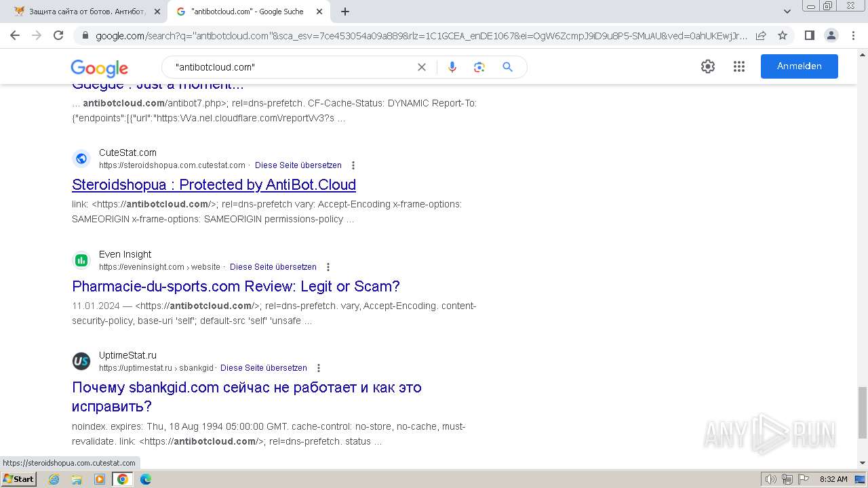This screenshot has width=868, height=488.
Task: Click the UptimeStat.ru site name
Action: [127, 355]
